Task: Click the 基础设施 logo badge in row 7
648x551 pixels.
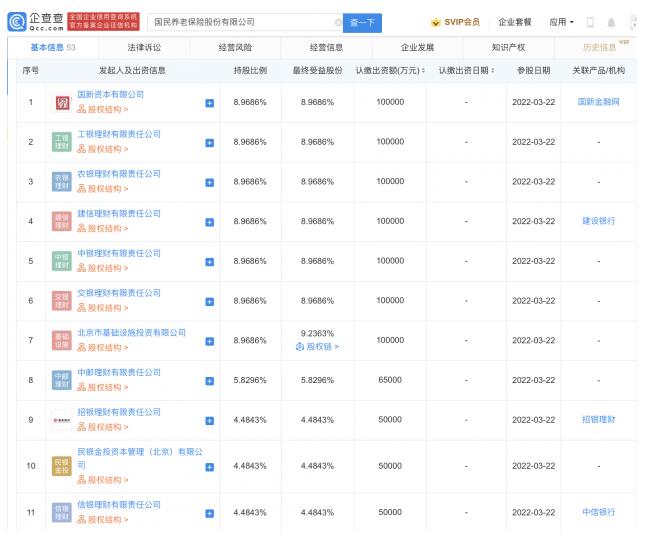Action: point(61,340)
